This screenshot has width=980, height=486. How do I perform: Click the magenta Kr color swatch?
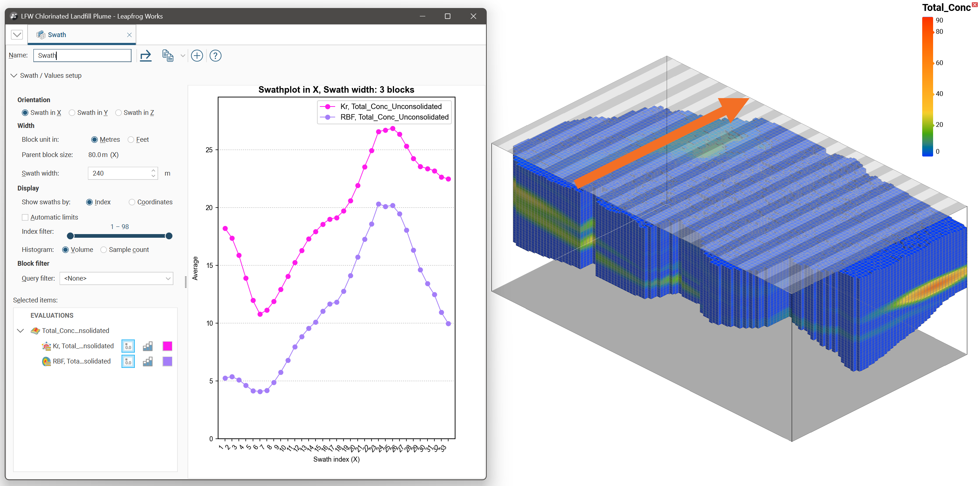click(167, 346)
